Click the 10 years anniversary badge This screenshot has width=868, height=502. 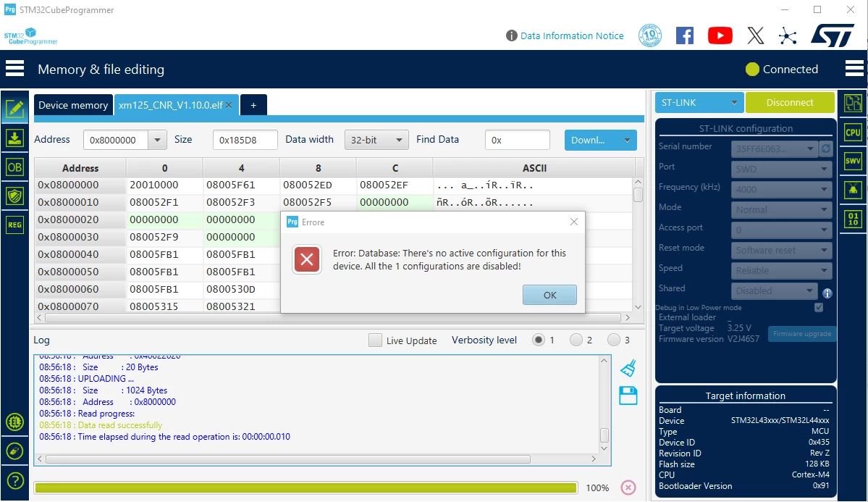[x=650, y=35]
